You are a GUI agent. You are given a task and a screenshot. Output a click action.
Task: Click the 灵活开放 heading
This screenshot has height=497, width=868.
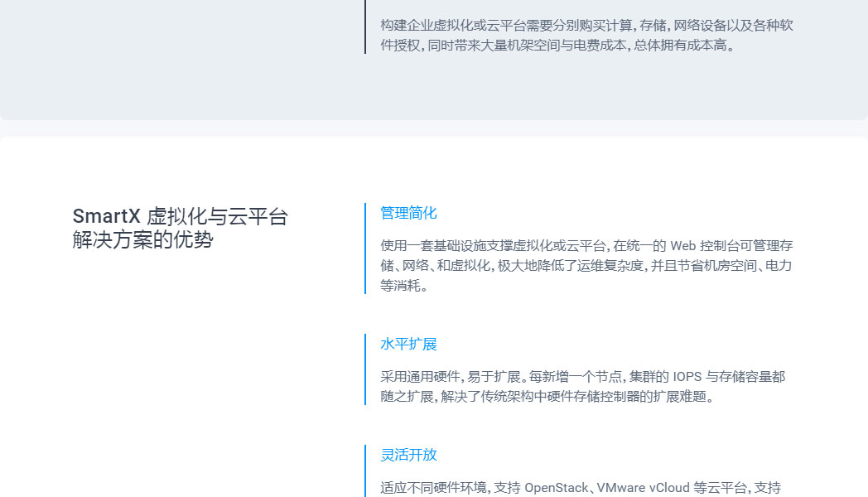(408, 455)
